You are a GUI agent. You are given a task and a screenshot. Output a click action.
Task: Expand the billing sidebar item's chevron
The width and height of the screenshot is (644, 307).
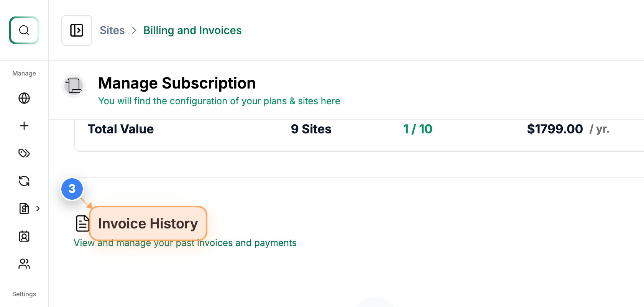[38, 208]
